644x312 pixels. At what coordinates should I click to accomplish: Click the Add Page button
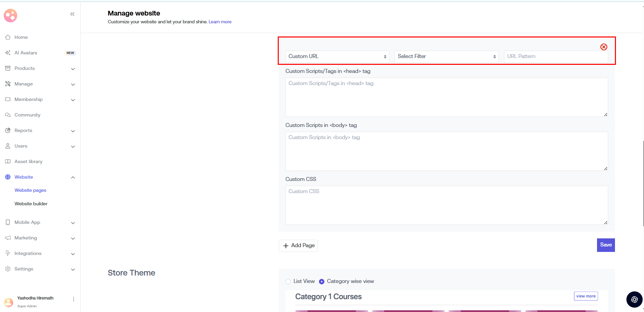click(298, 245)
